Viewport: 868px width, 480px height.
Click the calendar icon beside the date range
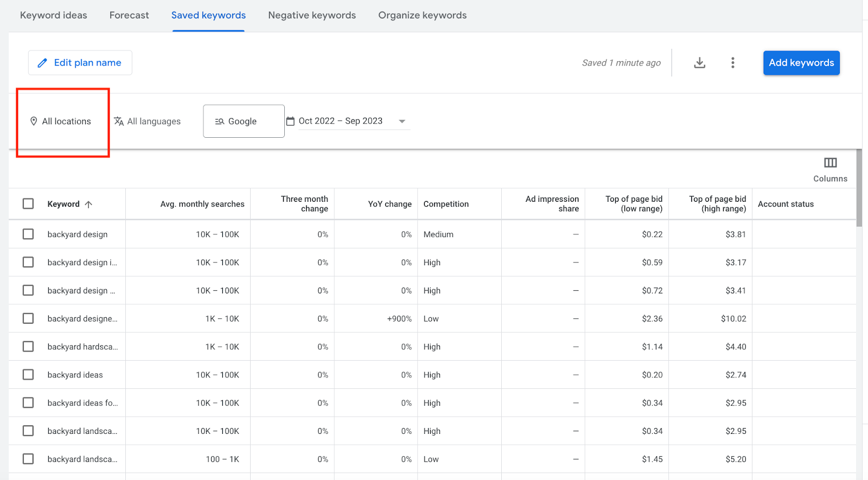[290, 121]
